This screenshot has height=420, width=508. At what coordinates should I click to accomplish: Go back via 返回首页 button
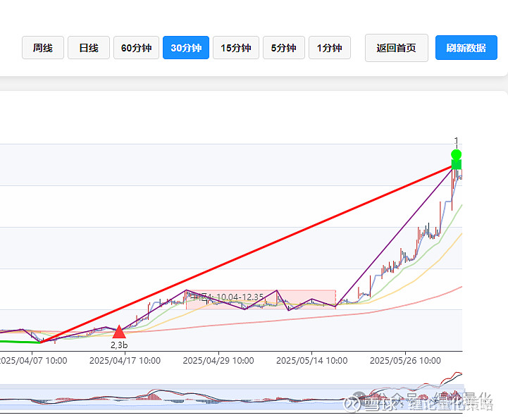397,48
